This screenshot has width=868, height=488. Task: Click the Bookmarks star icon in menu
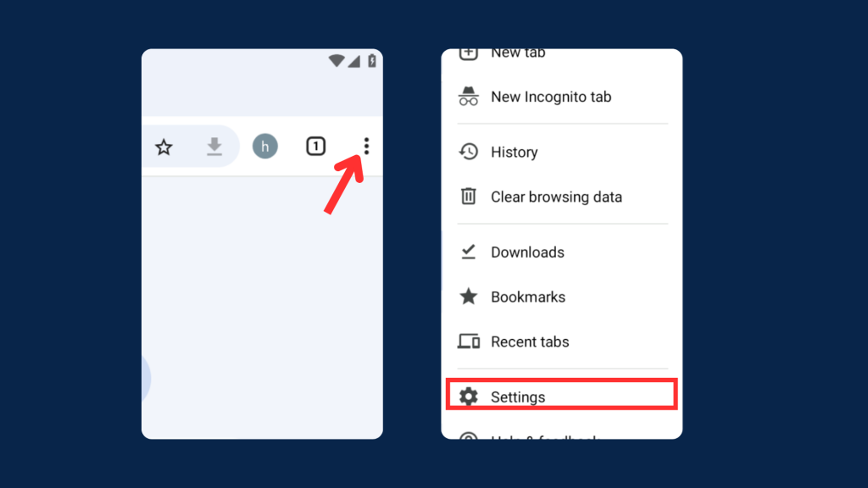pos(469,297)
